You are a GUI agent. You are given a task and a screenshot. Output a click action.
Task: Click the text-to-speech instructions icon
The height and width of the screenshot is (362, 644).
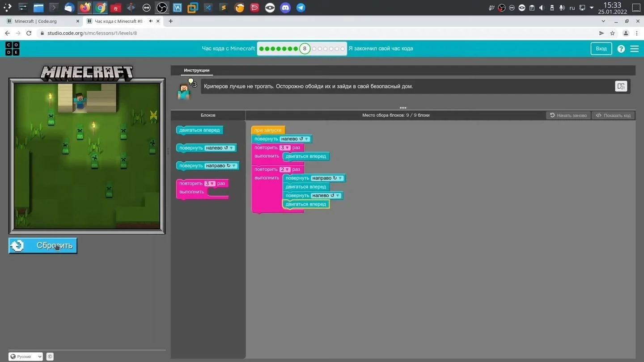point(621,86)
